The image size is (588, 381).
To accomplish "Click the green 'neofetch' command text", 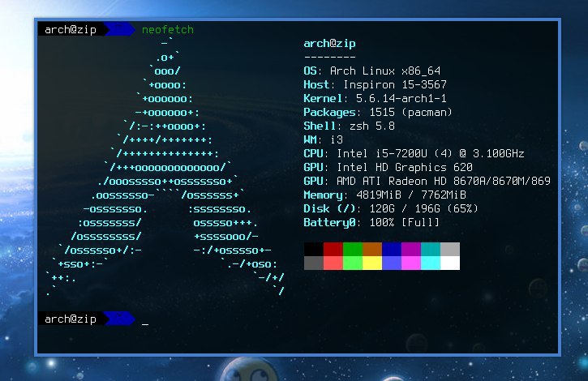I will 168,29.
